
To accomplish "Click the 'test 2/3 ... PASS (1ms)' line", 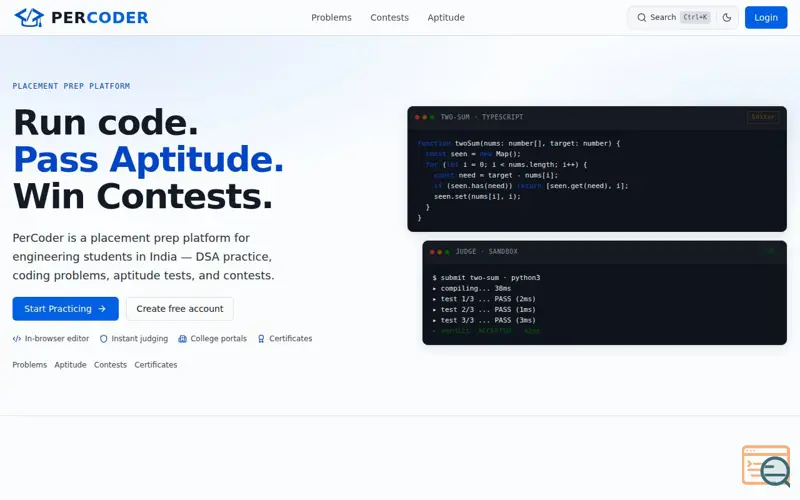I will point(484,310).
